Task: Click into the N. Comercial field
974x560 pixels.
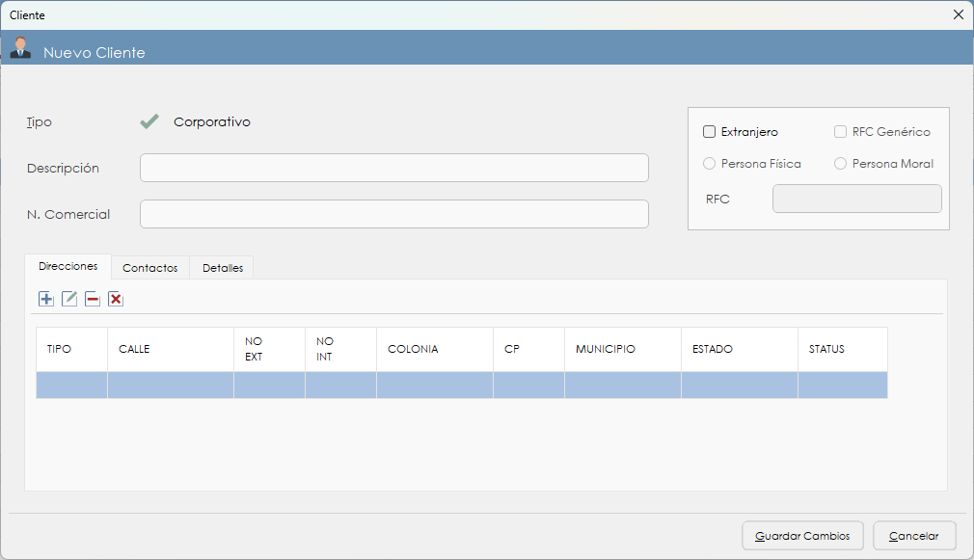Action: [393, 214]
